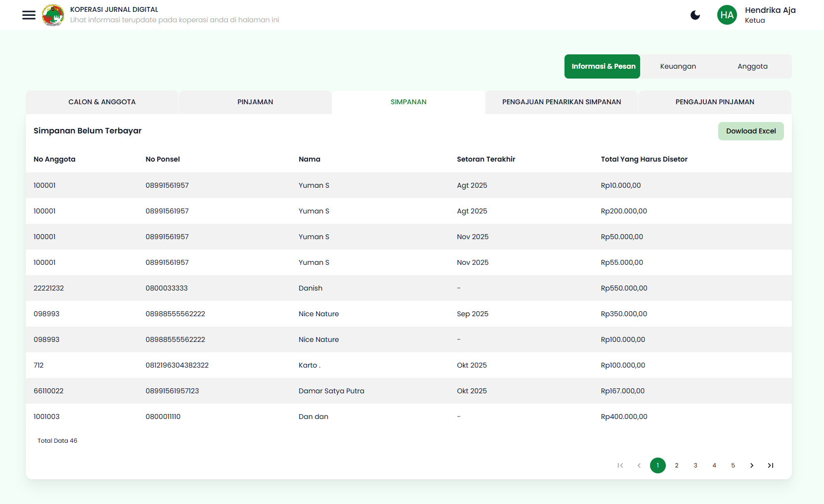Select the Informasi & Pesan button
The height and width of the screenshot is (504, 824).
602,66
